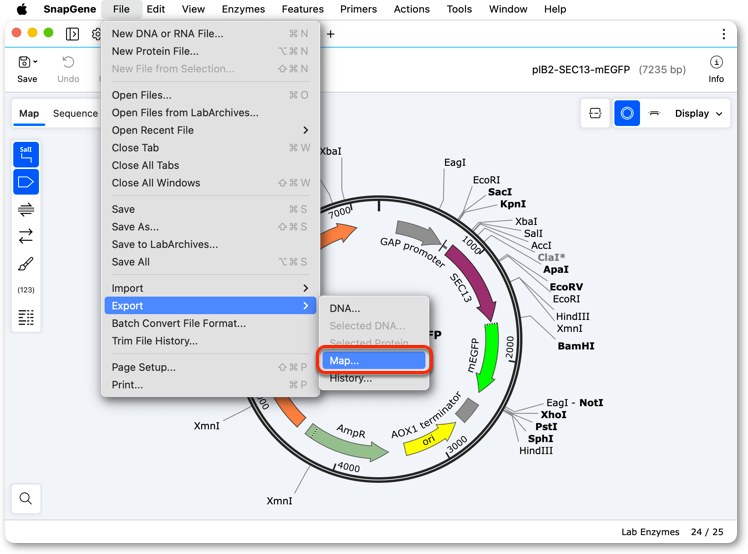Open the Apple menu

click(x=22, y=9)
